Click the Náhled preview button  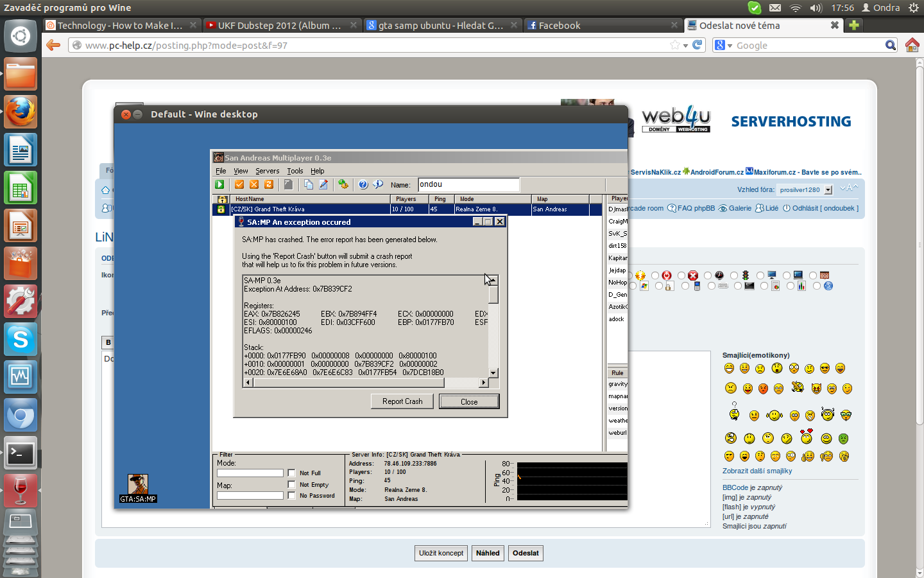(488, 553)
